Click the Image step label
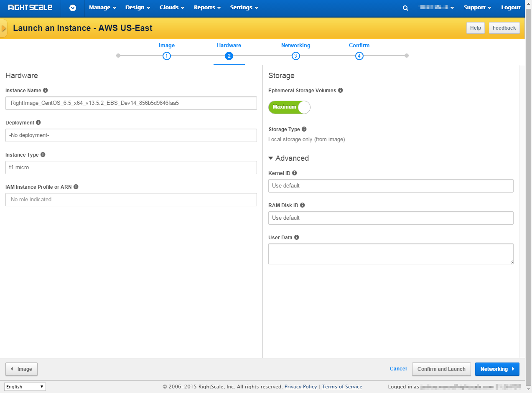The height and width of the screenshot is (393, 532). pos(167,46)
